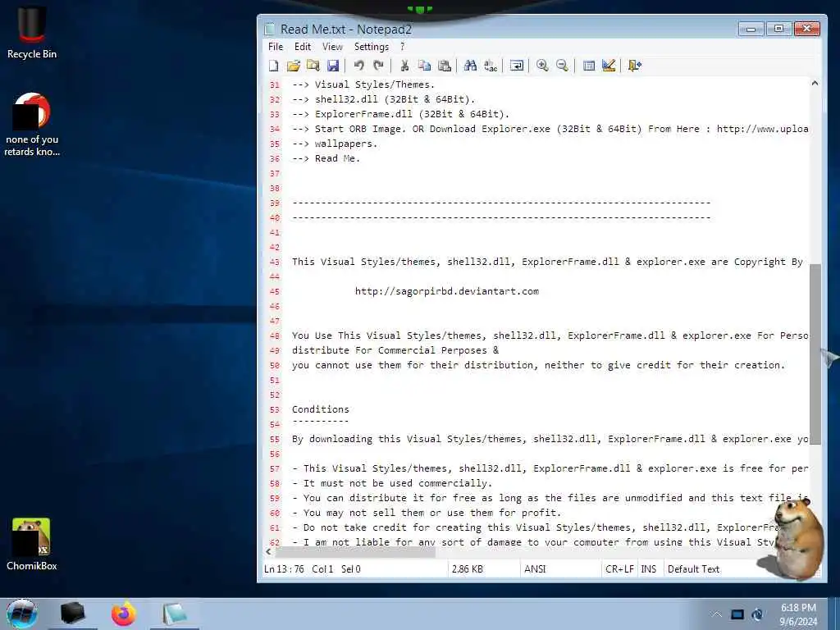Click the Default Text scheme status
Image resolution: width=840 pixels, height=630 pixels.
click(693, 569)
